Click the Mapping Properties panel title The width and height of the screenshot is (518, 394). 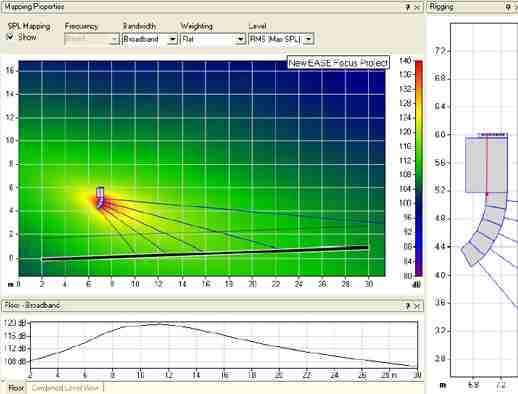34,7
